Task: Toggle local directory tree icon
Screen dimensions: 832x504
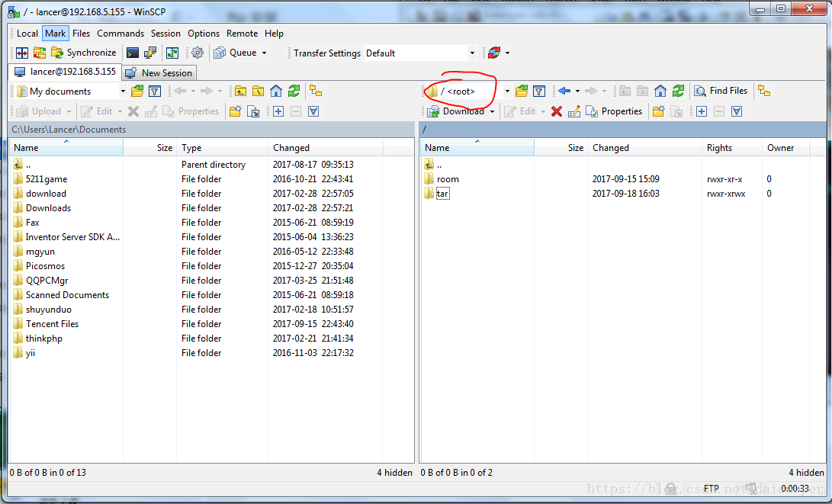Action: (316, 91)
